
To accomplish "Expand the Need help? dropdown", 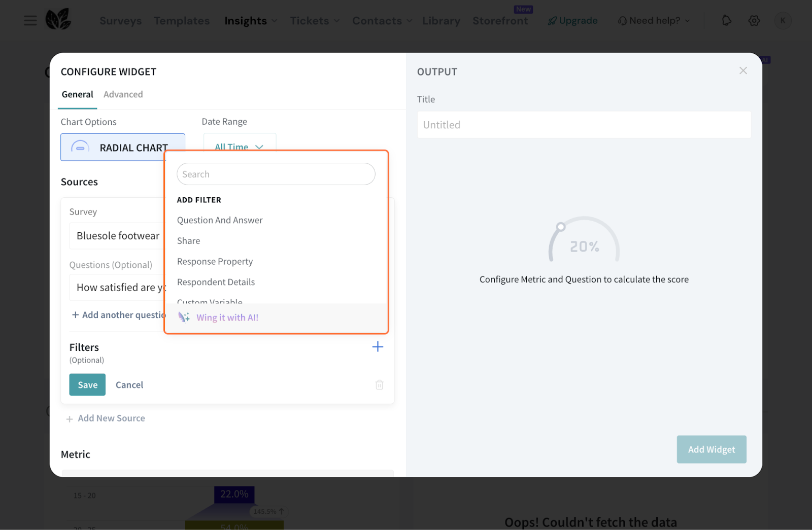I will (654, 21).
